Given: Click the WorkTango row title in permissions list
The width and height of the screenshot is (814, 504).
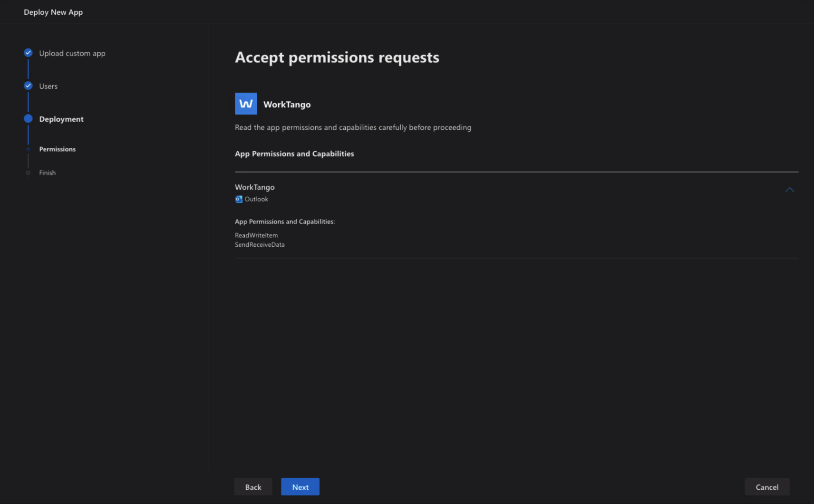Looking at the screenshot, I should click(255, 187).
